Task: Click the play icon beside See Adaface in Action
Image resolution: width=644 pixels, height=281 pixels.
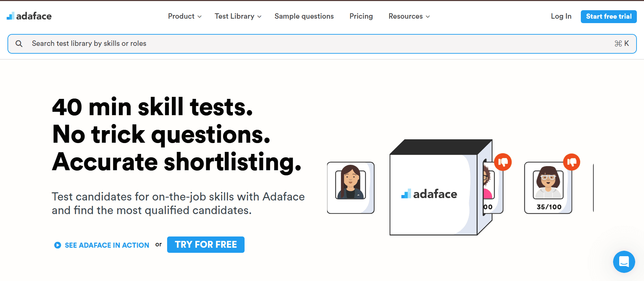Action: tap(57, 245)
